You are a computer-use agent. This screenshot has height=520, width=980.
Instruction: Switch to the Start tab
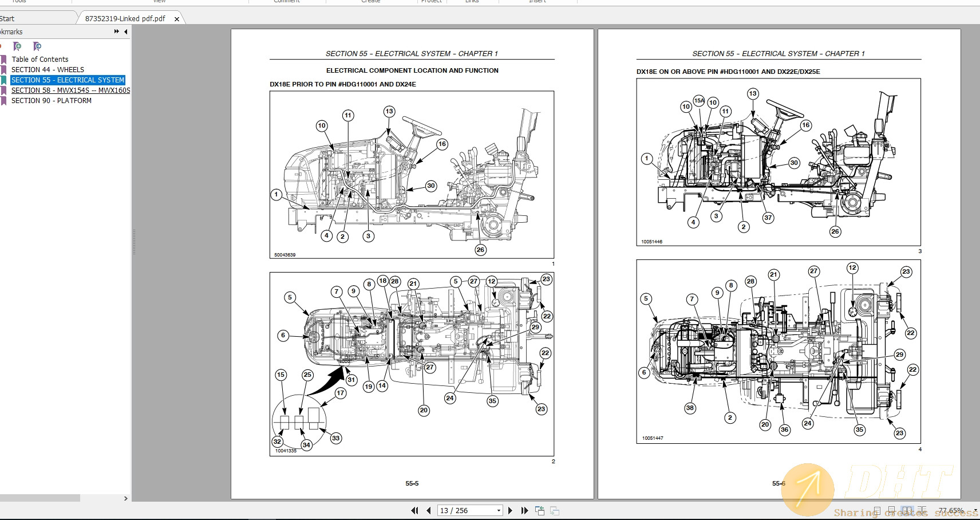[x=8, y=18]
